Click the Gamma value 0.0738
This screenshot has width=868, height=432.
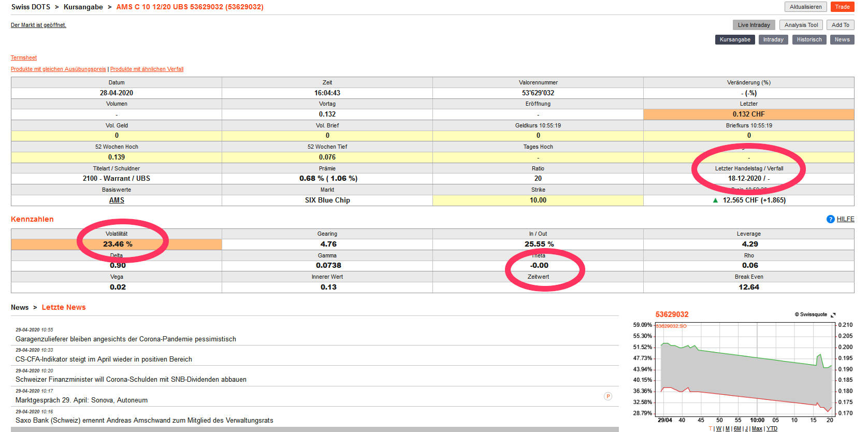328,265
